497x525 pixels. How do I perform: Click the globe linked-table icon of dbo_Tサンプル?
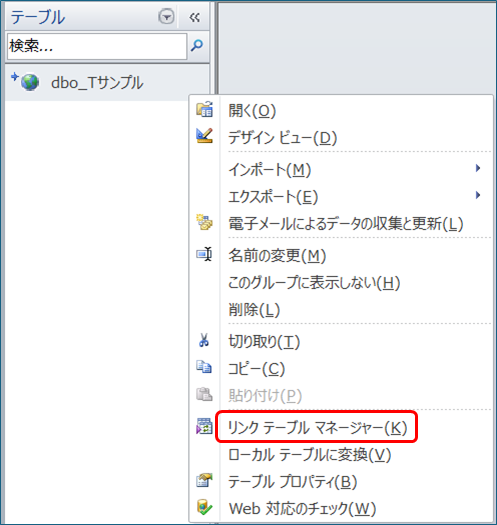(30, 82)
